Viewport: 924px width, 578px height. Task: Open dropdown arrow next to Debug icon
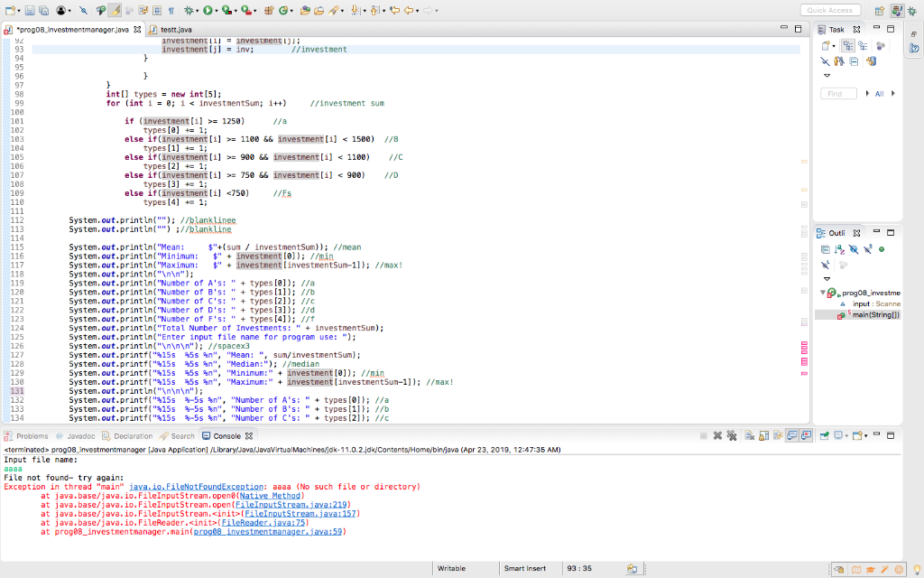pyautogui.click(x=198, y=11)
